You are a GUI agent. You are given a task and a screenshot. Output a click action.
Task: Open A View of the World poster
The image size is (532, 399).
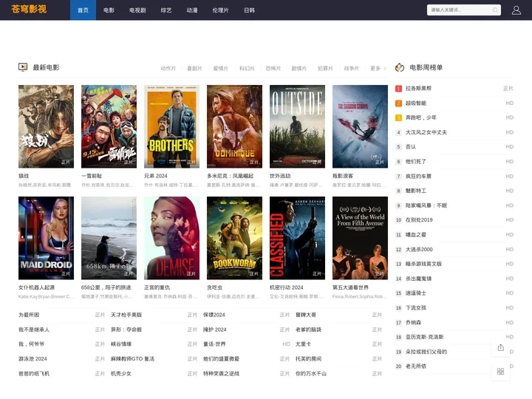pos(360,238)
